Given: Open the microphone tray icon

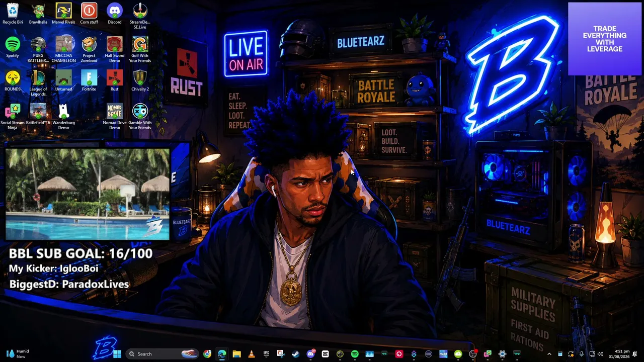Looking at the screenshot, I should point(582,354).
